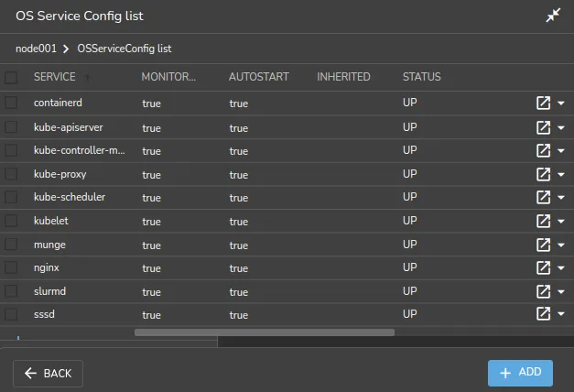Screen dimensions: 574x392
Task: Open nginx edit icon
Action: [x=543, y=267]
